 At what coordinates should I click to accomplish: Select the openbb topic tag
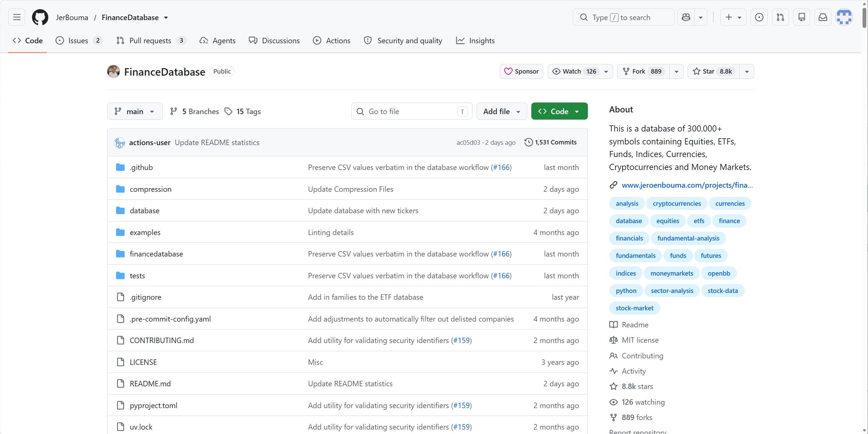(x=719, y=273)
